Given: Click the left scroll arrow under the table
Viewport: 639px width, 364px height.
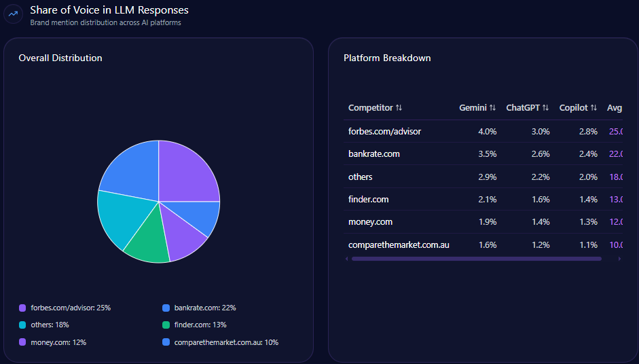Looking at the screenshot, I should [347, 259].
